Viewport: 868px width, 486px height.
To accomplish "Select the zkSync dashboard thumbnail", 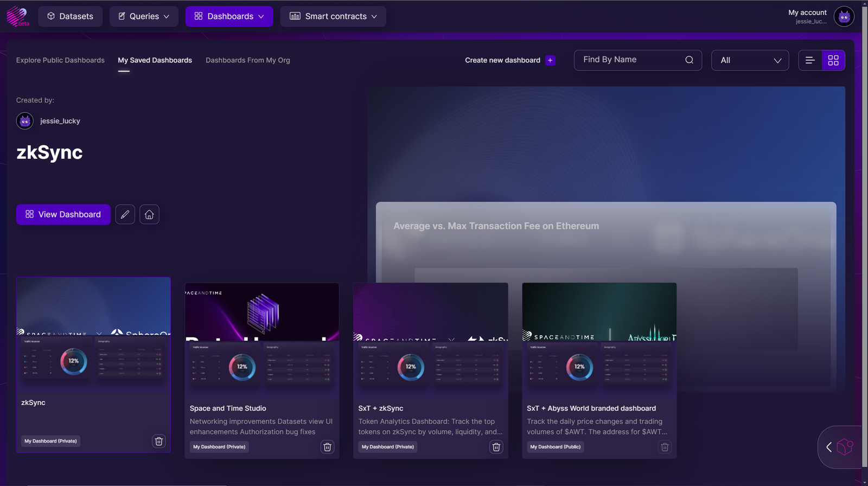I will (x=93, y=335).
